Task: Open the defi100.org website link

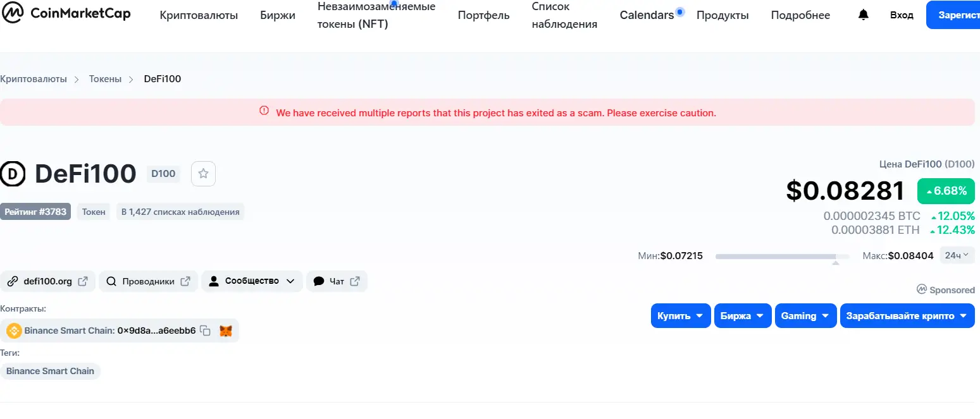Action: 48,281
